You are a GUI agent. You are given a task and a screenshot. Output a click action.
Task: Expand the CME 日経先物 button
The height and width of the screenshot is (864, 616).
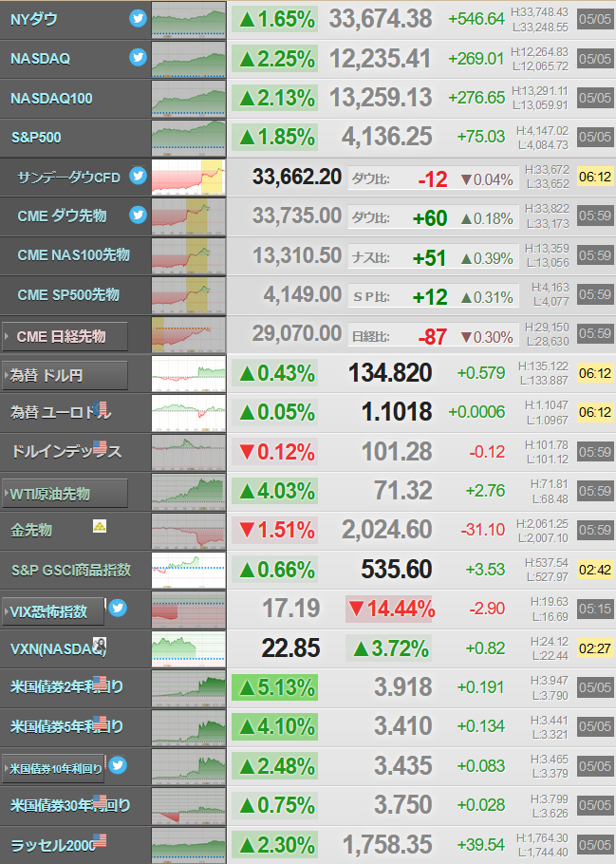65,336
